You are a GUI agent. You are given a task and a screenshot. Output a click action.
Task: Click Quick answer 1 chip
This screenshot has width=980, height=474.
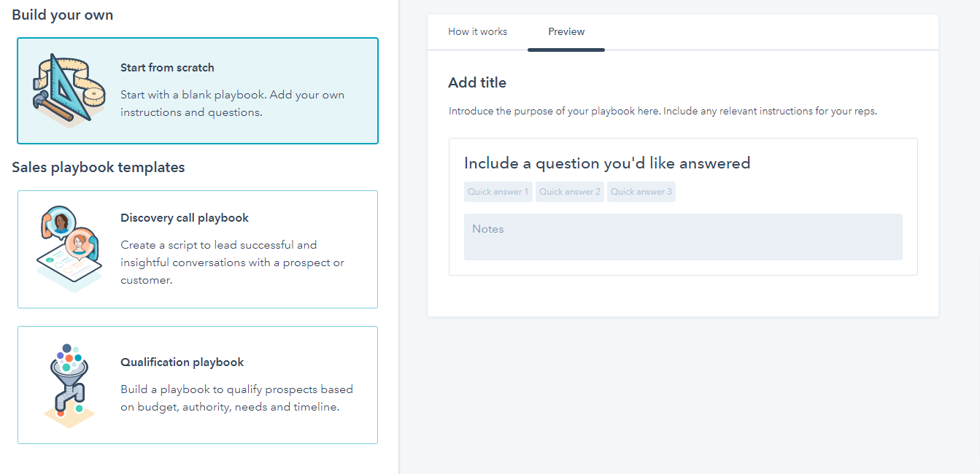click(498, 192)
